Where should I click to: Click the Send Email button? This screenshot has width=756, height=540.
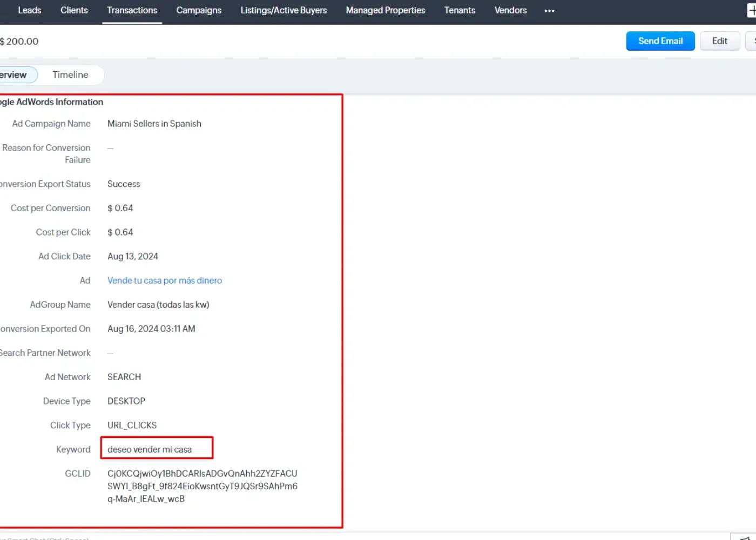click(x=660, y=41)
